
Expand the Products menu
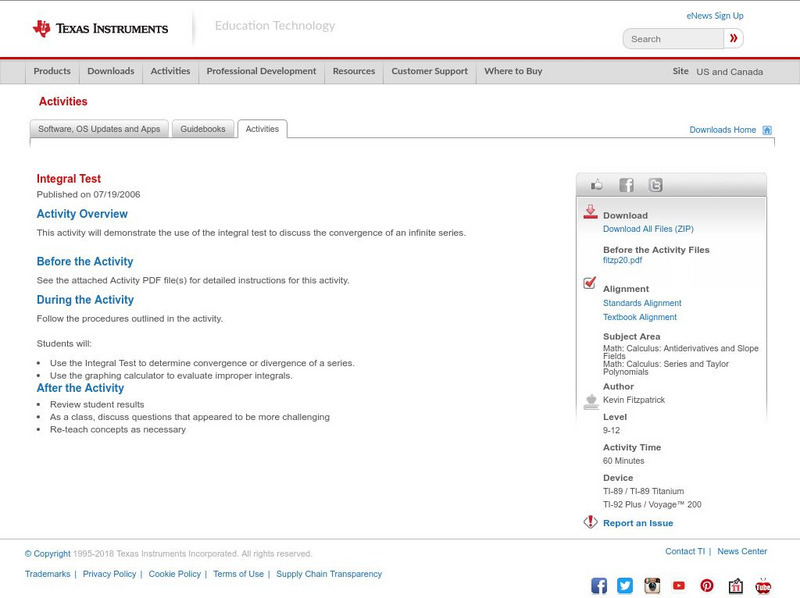pos(52,71)
